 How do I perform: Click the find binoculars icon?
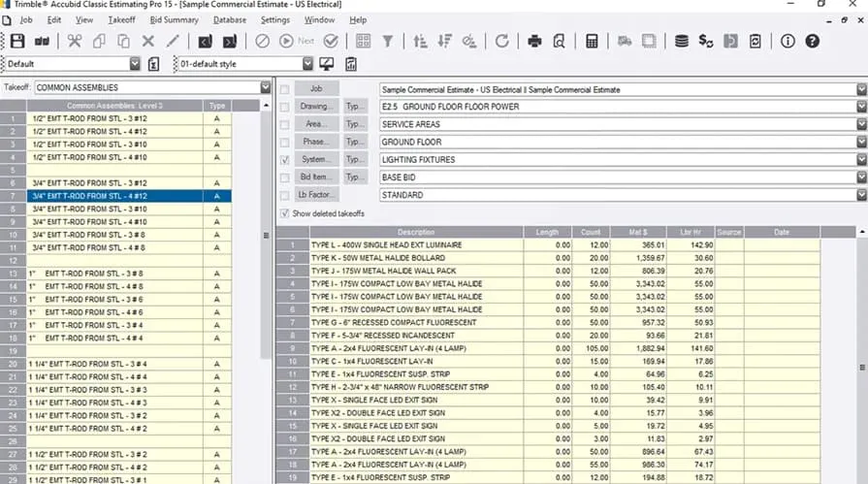(x=42, y=41)
